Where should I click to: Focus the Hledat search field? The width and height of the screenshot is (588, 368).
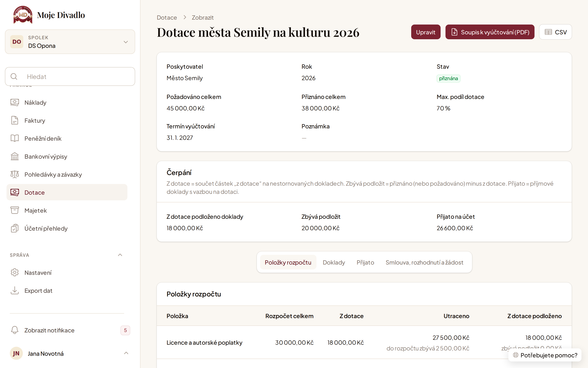[x=70, y=76]
